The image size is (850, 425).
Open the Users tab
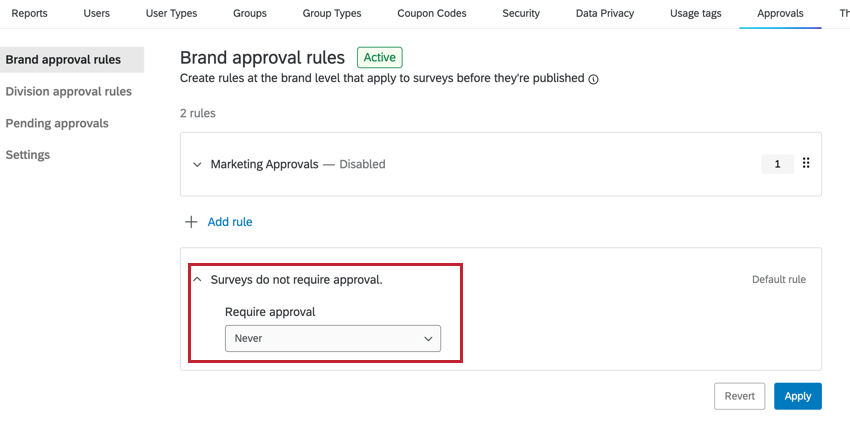[97, 14]
